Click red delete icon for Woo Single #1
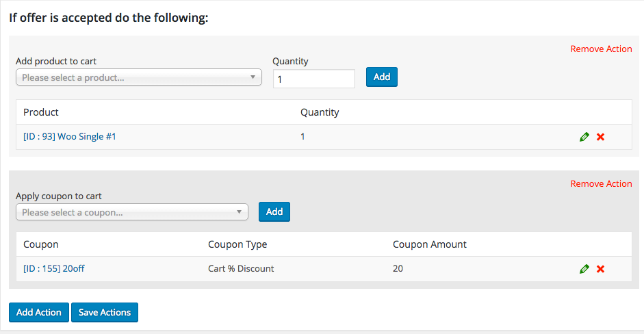 tap(600, 137)
